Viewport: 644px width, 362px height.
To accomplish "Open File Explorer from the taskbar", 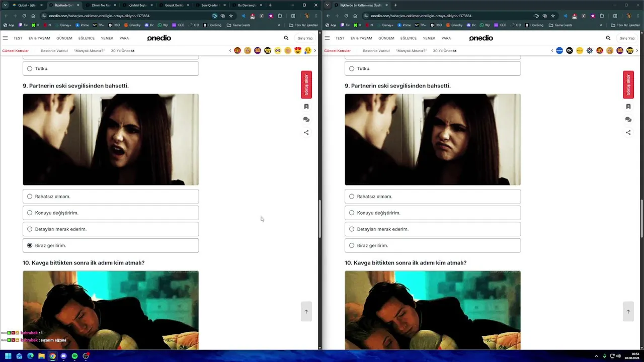I will (41, 356).
